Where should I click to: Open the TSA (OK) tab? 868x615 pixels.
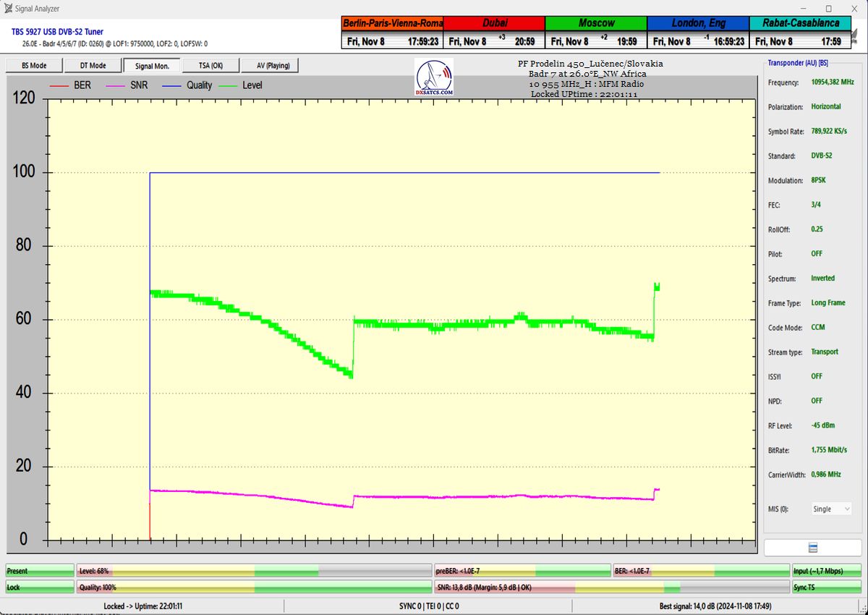coord(210,66)
